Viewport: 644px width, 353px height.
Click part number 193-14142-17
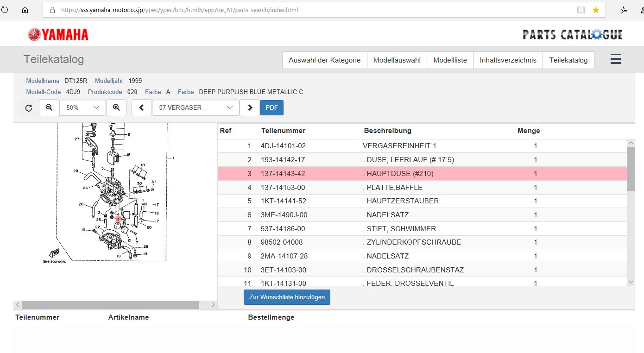283,160
